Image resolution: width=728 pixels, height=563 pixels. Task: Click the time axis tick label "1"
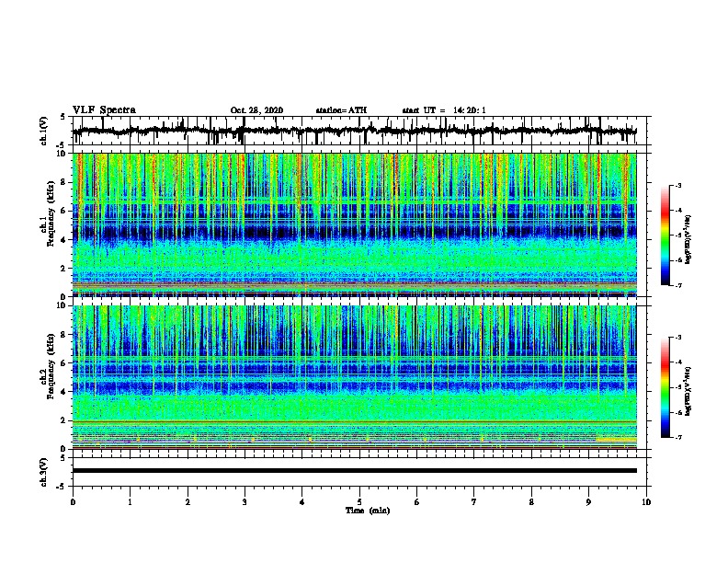click(130, 502)
